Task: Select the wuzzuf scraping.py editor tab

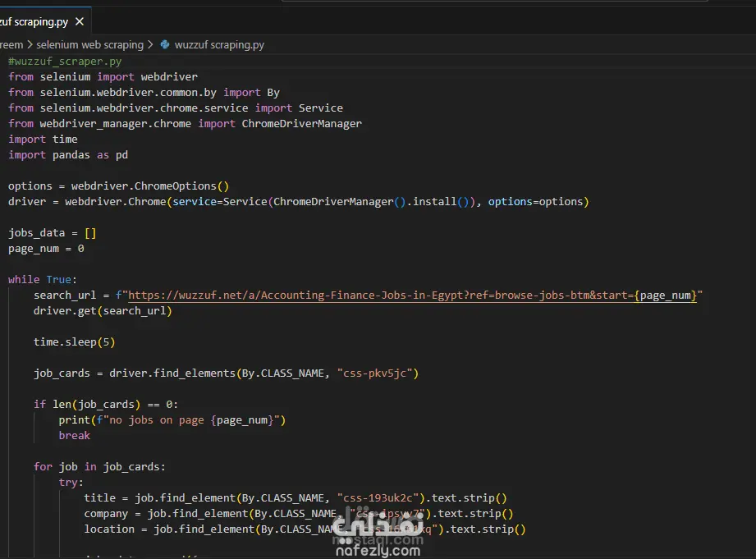Action: [45, 21]
